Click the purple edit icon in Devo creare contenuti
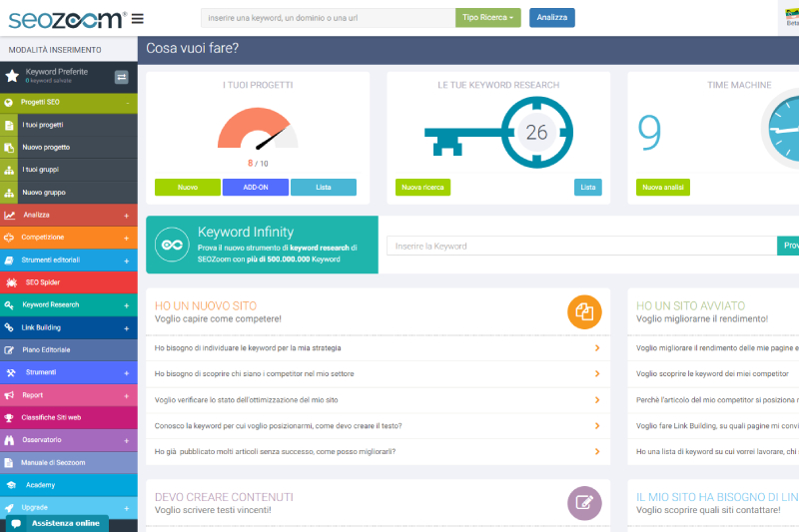The height and width of the screenshot is (532, 799). (x=584, y=503)
